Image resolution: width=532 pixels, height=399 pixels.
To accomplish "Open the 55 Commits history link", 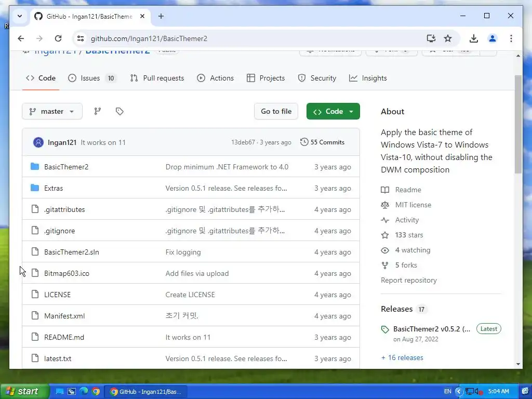I will pyautogui.click(x=322, y=142).
